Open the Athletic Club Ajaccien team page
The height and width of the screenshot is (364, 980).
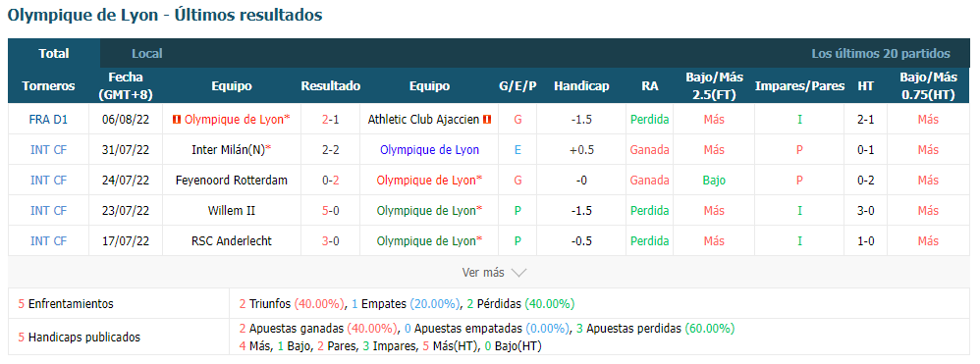tap(424, 120)
